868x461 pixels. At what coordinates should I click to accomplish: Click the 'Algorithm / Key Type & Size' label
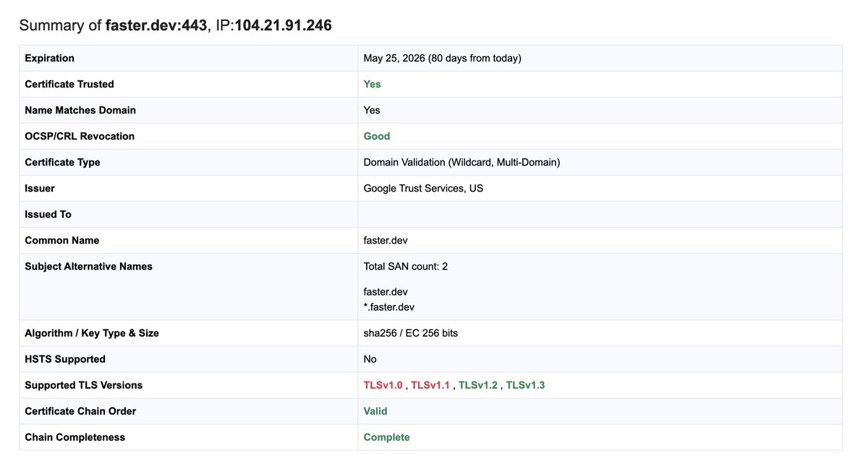point(92,333)
